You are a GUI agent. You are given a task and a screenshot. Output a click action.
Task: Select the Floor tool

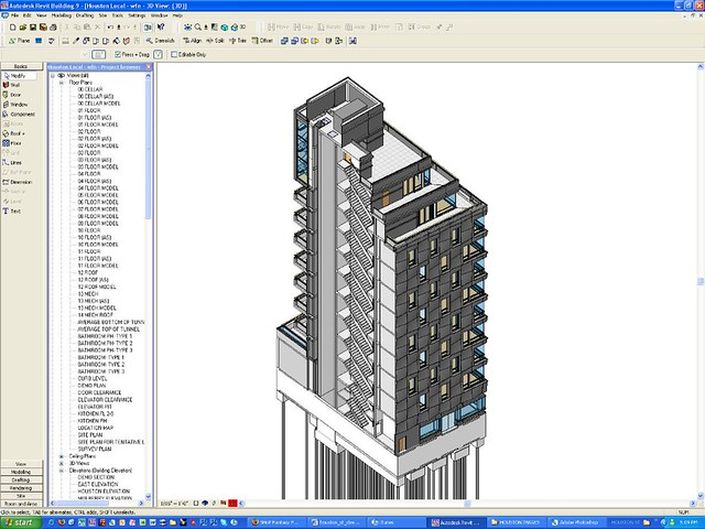pos(16,143)
